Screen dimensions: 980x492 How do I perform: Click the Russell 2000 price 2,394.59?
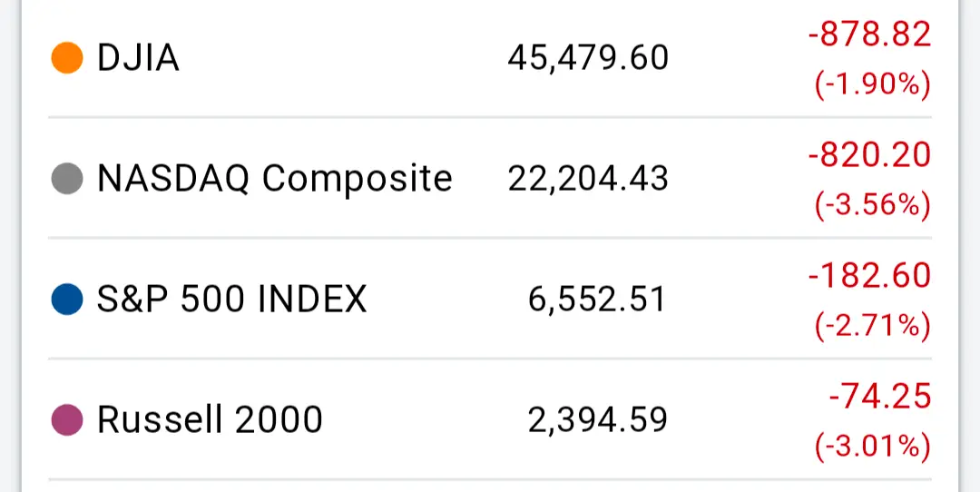597,419
